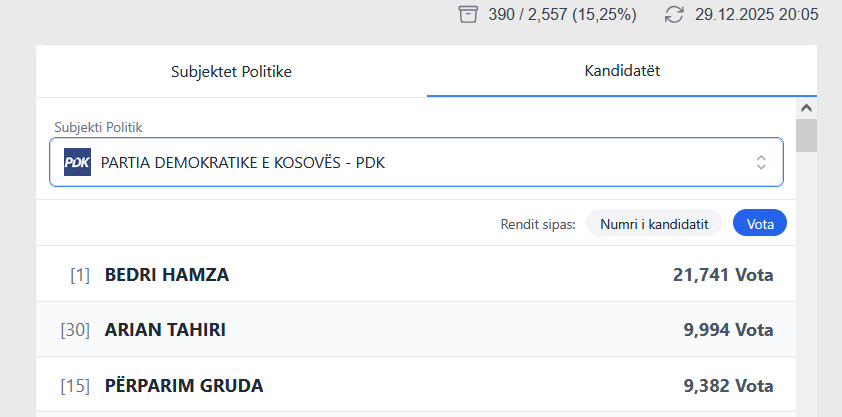Click candidate name BEDRI HAMZA
This screenshot has width=842, height=417.
167,274
